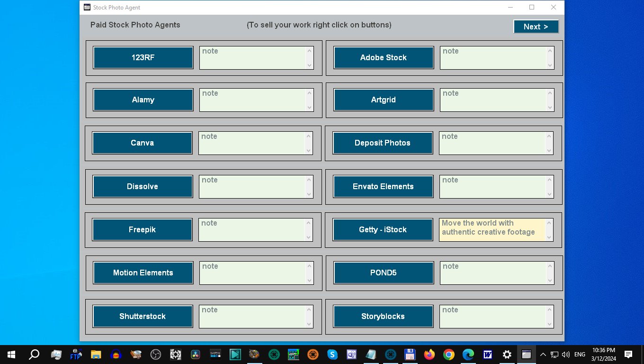
Task: Select the Alamy agent button
Action: click(143, 100)
